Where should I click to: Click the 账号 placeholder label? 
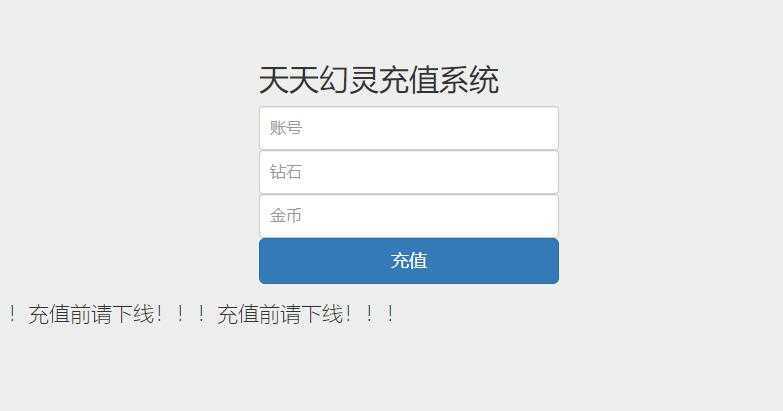[x=286, y=128]
